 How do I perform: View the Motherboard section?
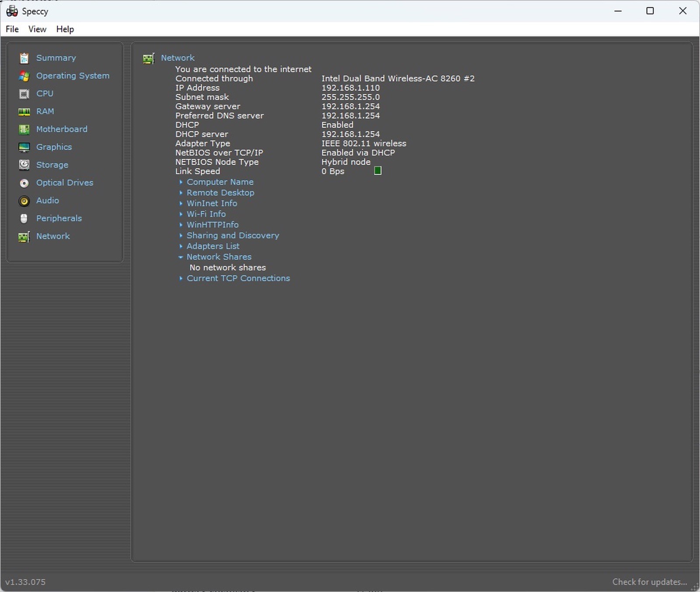tap(62, 129)
